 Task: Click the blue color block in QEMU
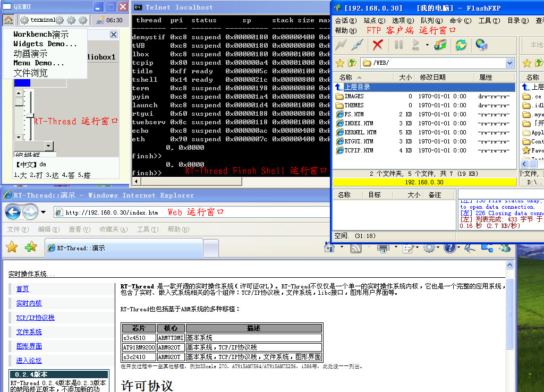(22, 83)
